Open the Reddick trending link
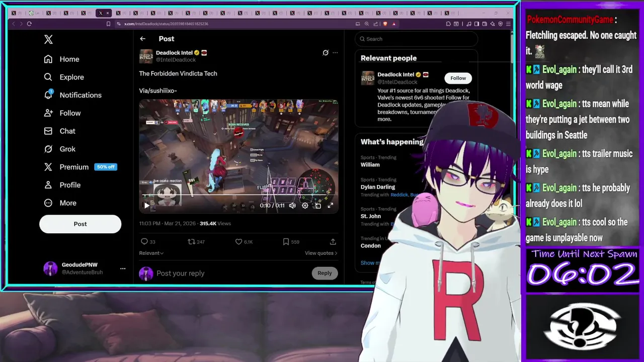644x362 pixels. (x=399, y=195)
